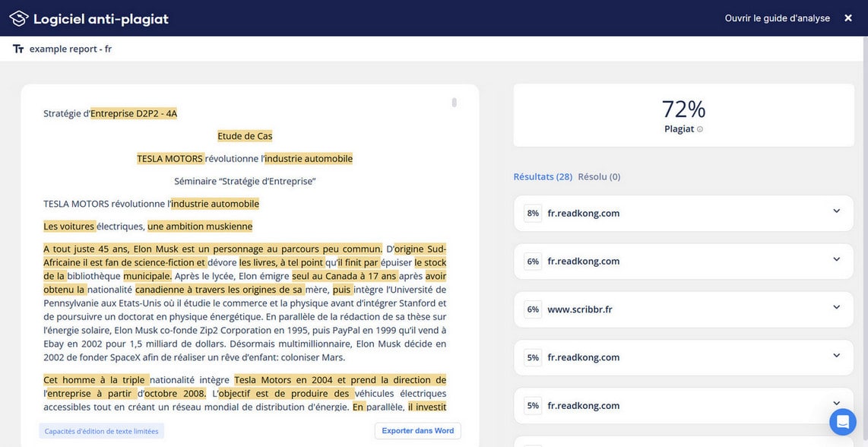Click highlighted Cet homme à la triple

click(x=96, y=380)
